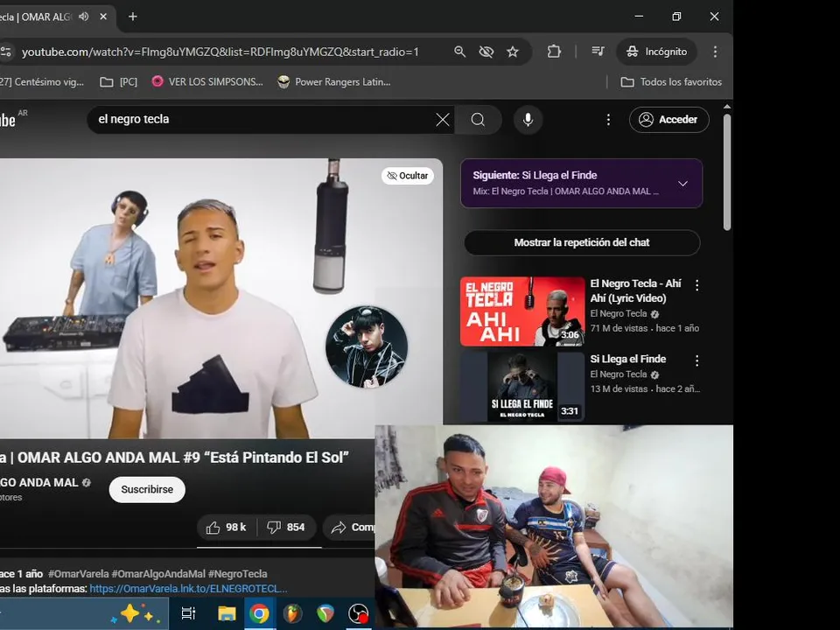Click the El Negro Tecla - Ahí Ahí title
The width and height of the screenshot is (840, 630).
pos(635,290)
